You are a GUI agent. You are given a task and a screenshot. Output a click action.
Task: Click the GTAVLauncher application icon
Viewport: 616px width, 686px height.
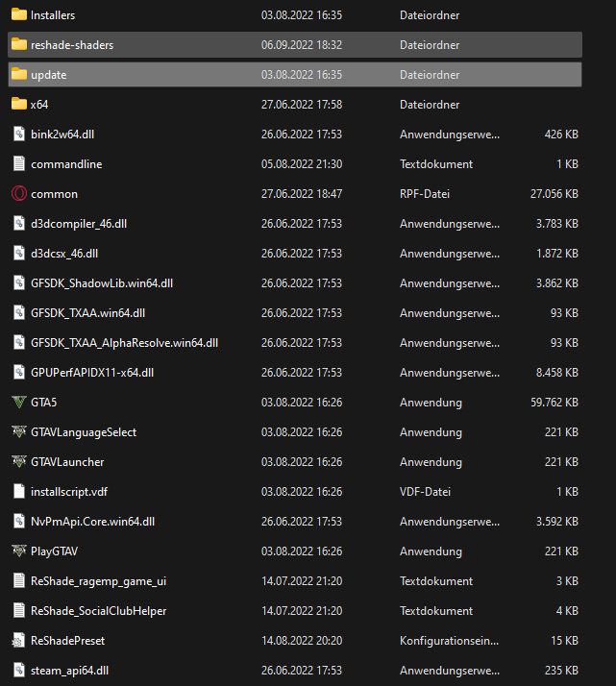[x=19, y=461]
